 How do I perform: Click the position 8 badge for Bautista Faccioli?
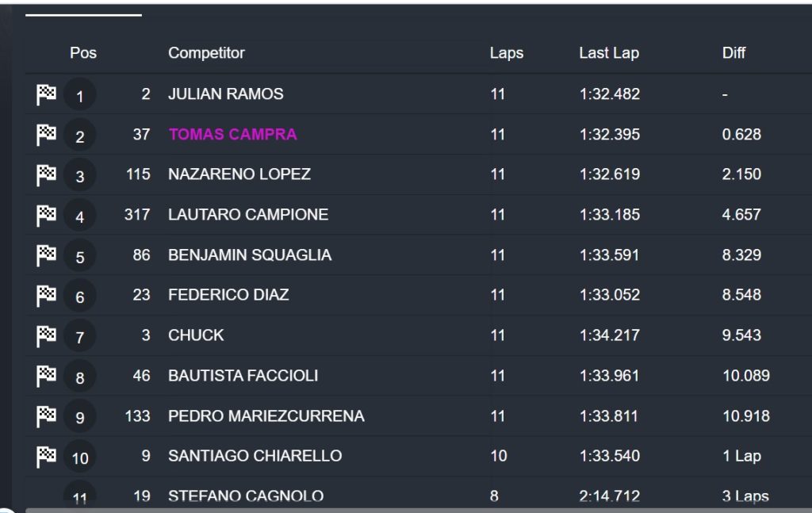click(x=79, y=377)
